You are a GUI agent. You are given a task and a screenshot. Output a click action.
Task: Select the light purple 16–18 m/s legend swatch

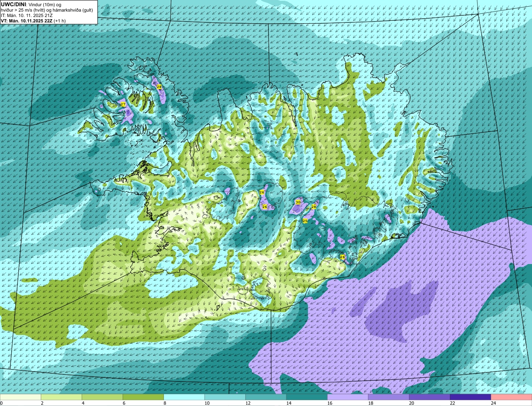348,397
